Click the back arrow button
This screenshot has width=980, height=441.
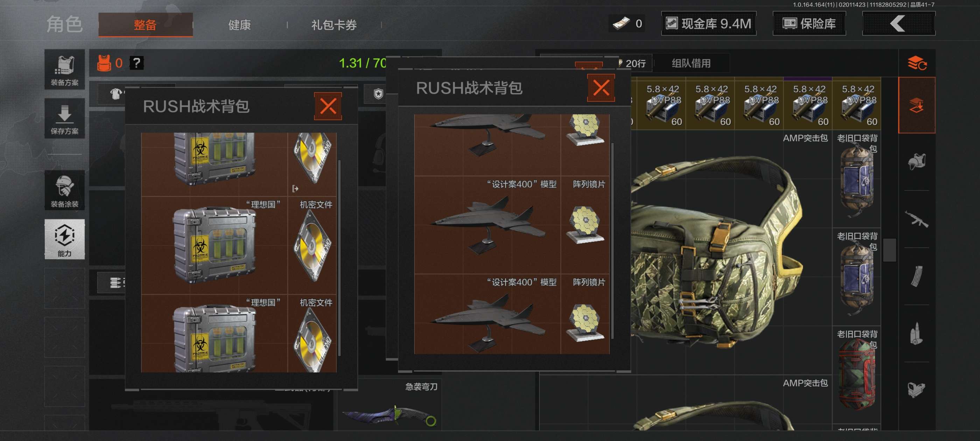[898, 23]
